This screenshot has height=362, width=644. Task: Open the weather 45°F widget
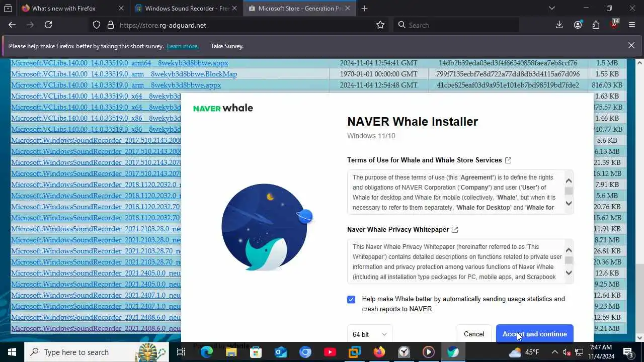524,352
